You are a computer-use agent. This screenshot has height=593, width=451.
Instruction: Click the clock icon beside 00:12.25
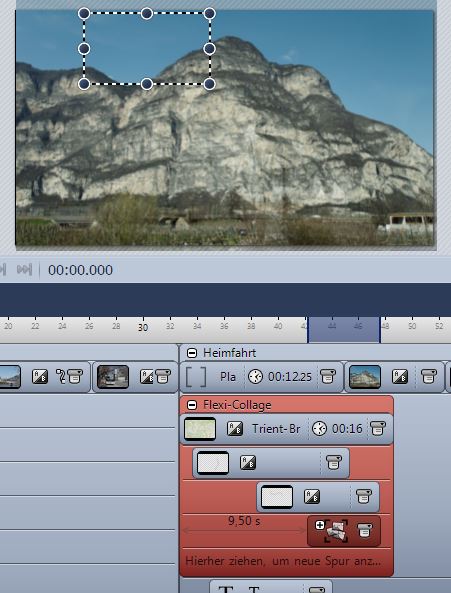[256, 377]
